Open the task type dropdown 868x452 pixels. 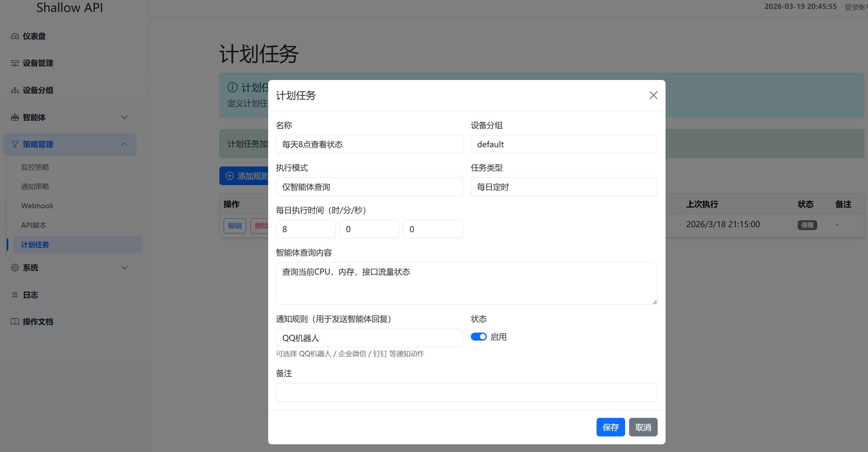(x=564, y=187)
